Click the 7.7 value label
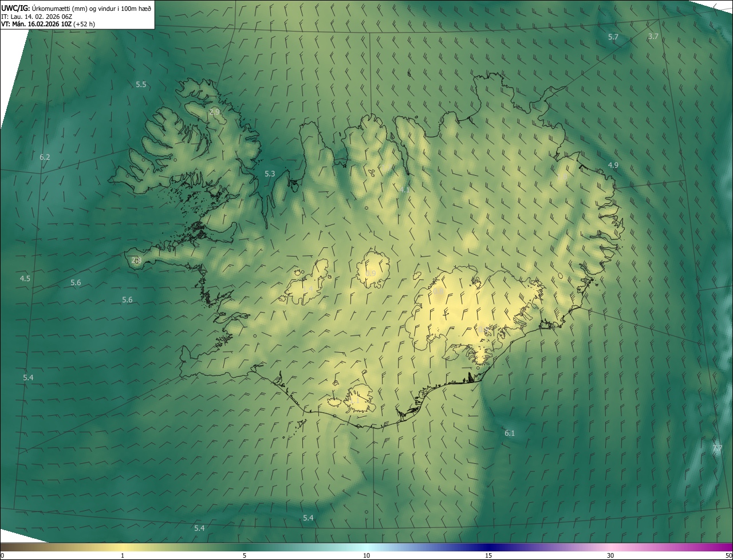 click(718, 448)
